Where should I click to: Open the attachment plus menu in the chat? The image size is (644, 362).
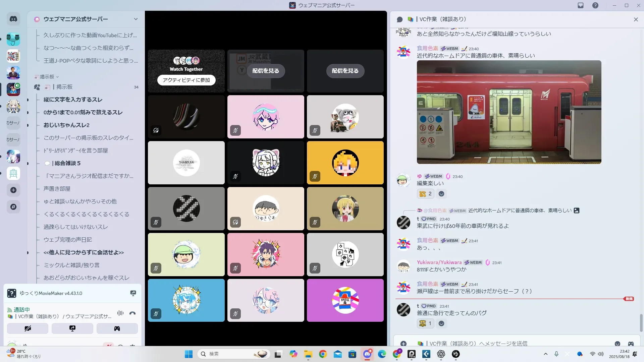point(404,344)
